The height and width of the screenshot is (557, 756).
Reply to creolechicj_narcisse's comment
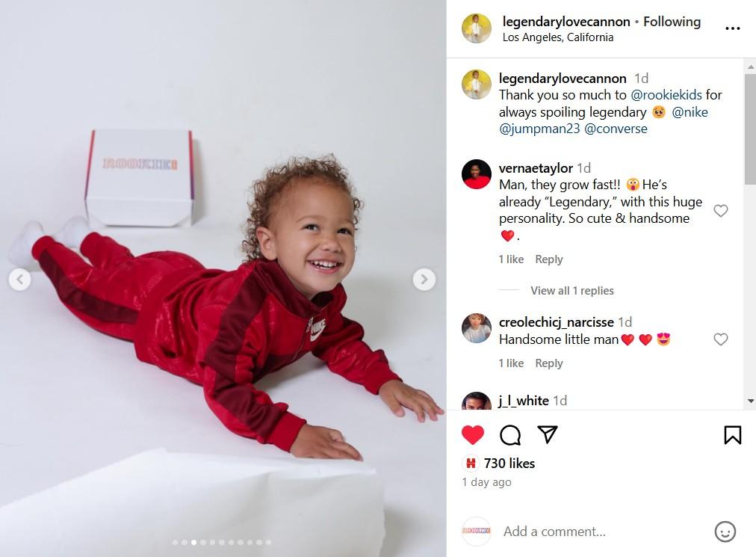[548, 363]
